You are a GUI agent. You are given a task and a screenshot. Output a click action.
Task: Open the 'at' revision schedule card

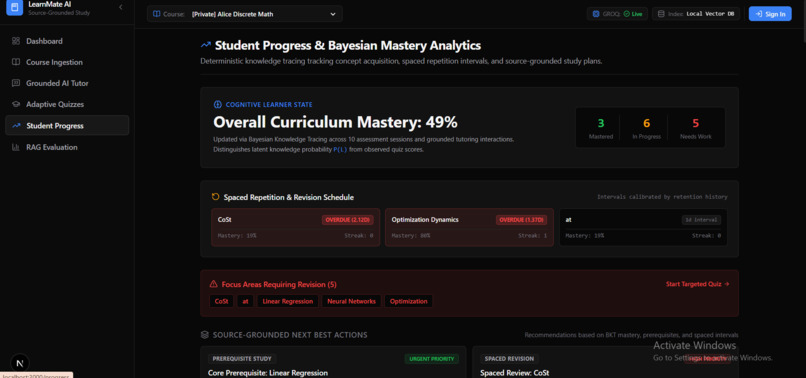643,227
